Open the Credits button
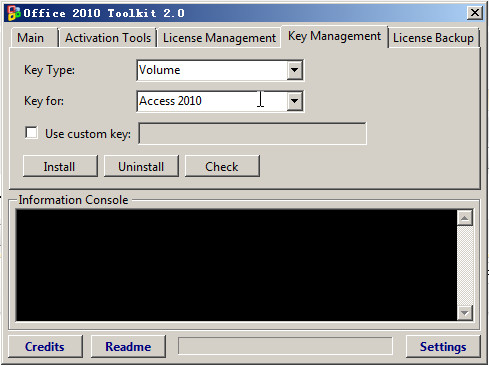 tap(45, 347)
